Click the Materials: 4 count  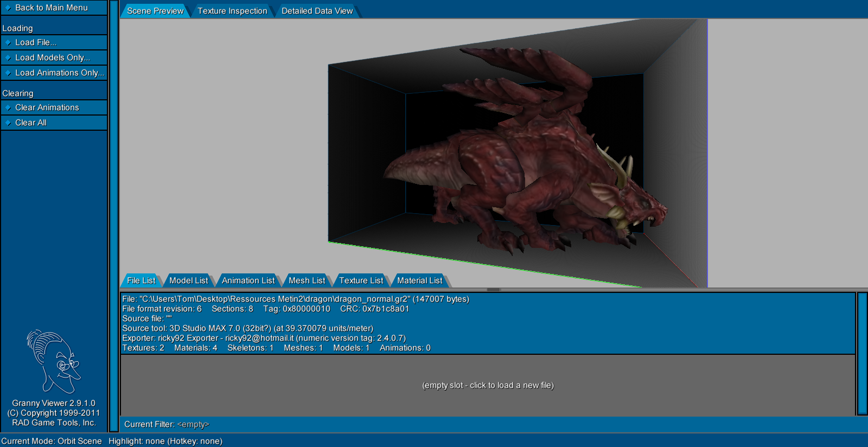click(196, 348)
